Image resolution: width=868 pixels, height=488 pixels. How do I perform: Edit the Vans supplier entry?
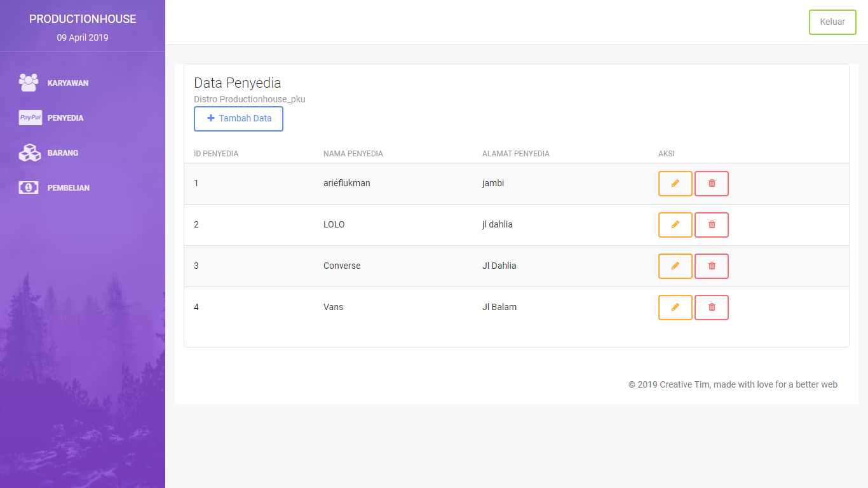(675, 308)
